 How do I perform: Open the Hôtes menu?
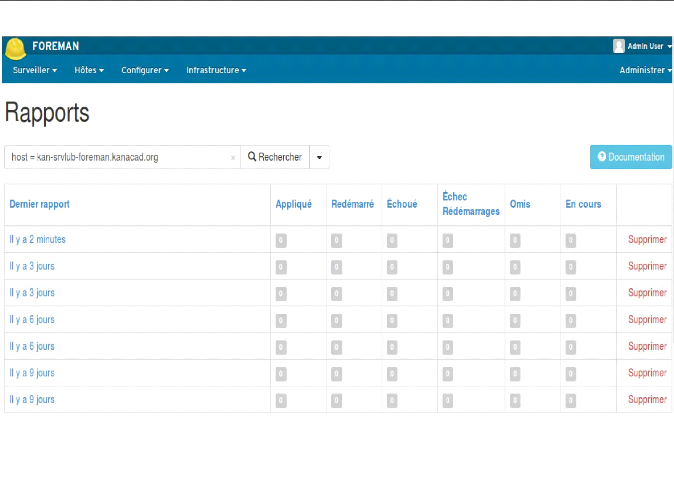click(x=89, y=71)
